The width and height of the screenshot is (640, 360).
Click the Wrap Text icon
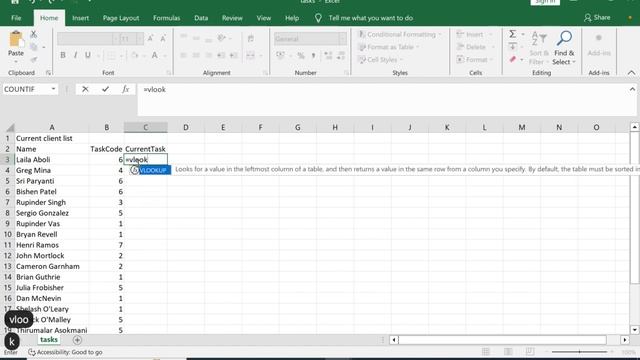point(251,39)
